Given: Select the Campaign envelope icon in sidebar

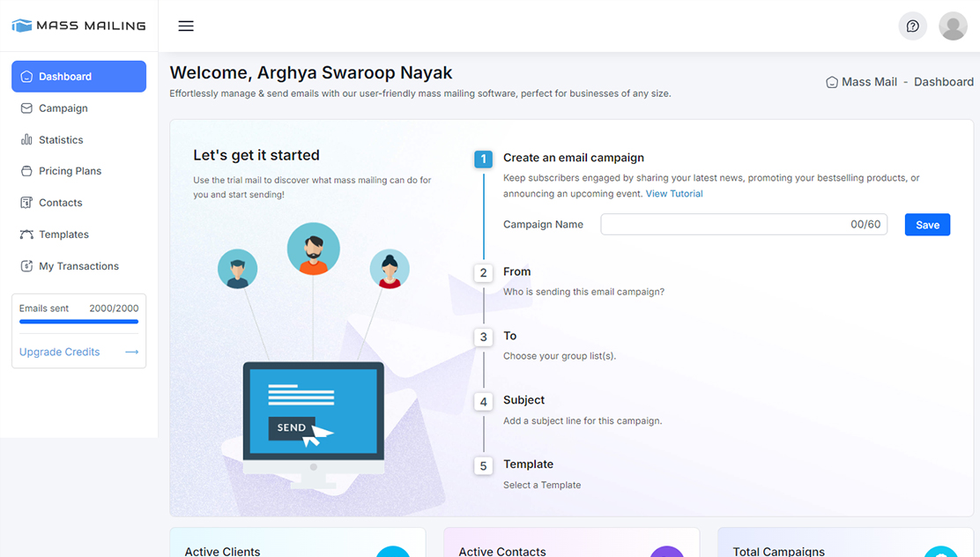Looking at the screenshot, I should point(26,108).
